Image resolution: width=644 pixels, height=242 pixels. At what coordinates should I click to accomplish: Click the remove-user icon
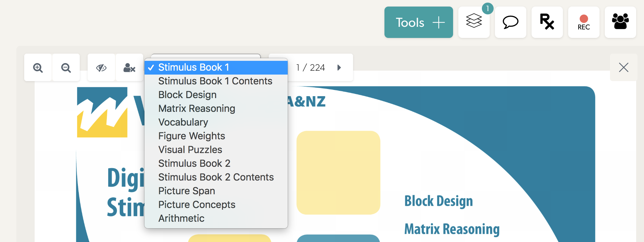click(x=129, y=67)
